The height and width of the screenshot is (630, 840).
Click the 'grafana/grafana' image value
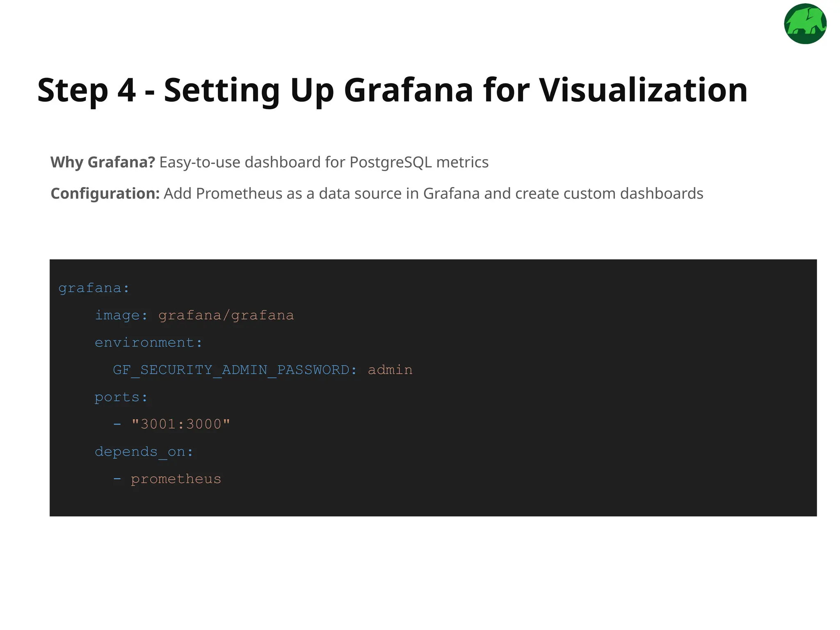226,315
